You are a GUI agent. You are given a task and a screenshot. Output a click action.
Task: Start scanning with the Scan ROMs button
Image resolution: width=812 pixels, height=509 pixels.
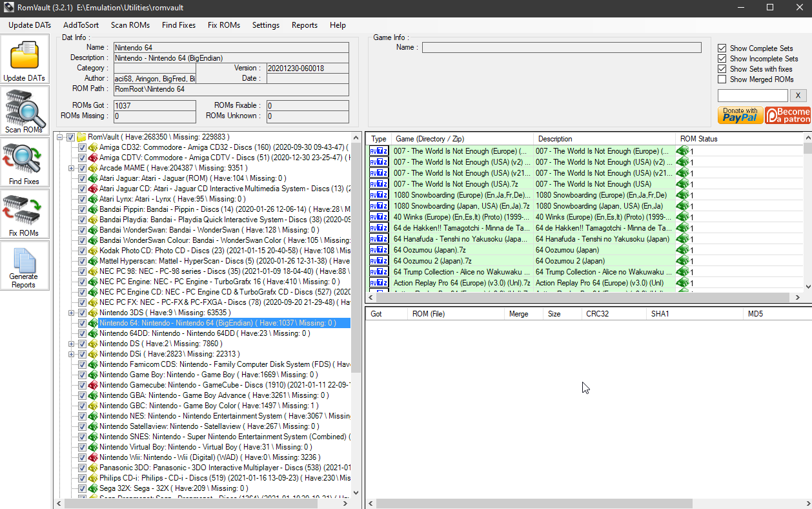(25, 110)
